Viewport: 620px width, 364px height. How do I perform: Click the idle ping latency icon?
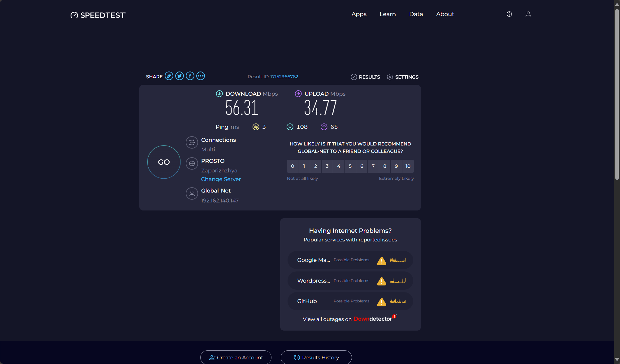[256, 127]
